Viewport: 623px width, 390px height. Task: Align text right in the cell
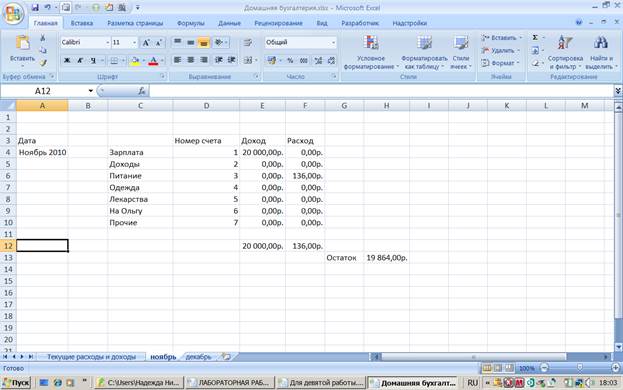204,60
